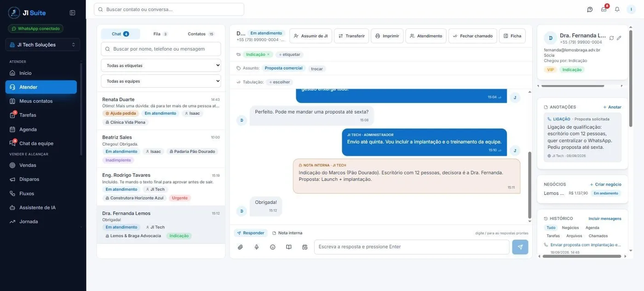The image size is (644, 291).
Task: Open Meus contatos in sidebar
Action: (41, 101)
